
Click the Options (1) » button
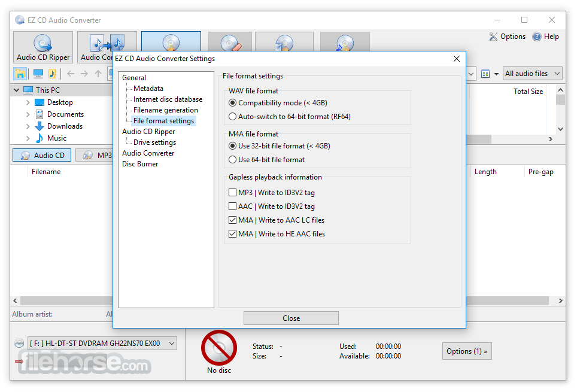click(467, 351)
